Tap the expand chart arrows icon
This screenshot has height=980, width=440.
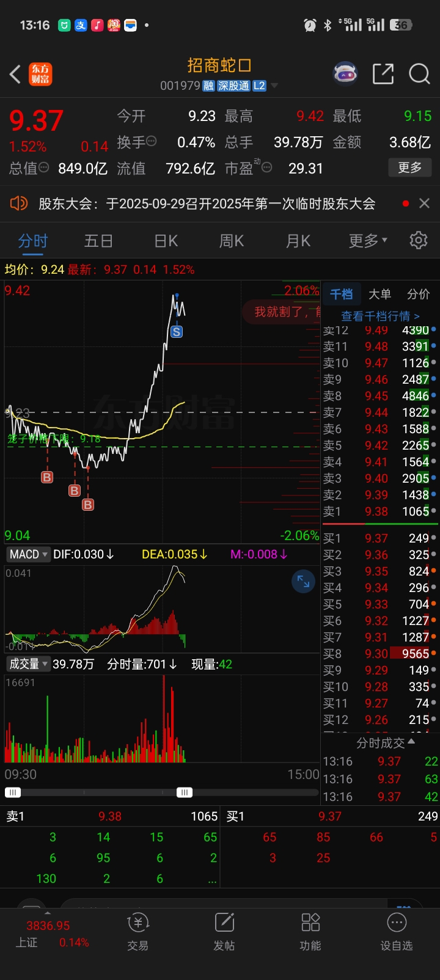pyautogui.click(x=303, y=582)
